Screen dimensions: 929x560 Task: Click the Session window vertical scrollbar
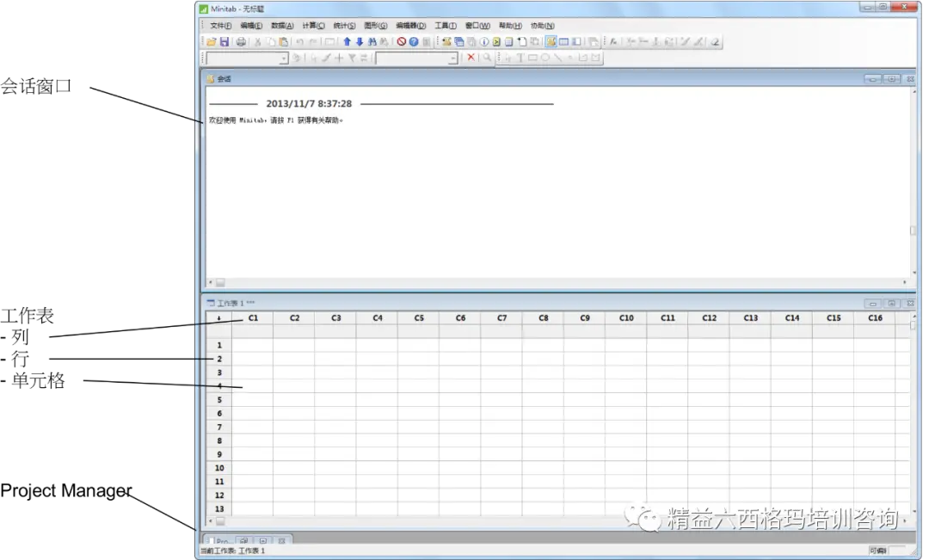point(913,181)
